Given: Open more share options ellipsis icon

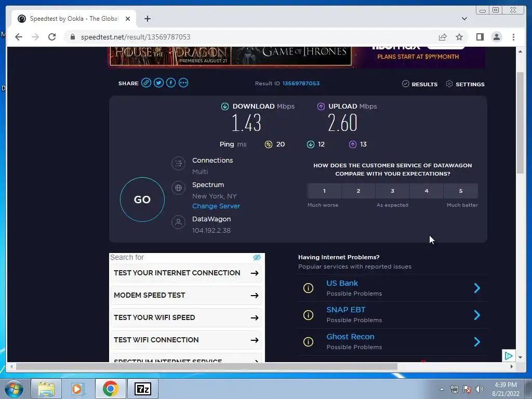Looking at the screenshot, I should [183, 83].
